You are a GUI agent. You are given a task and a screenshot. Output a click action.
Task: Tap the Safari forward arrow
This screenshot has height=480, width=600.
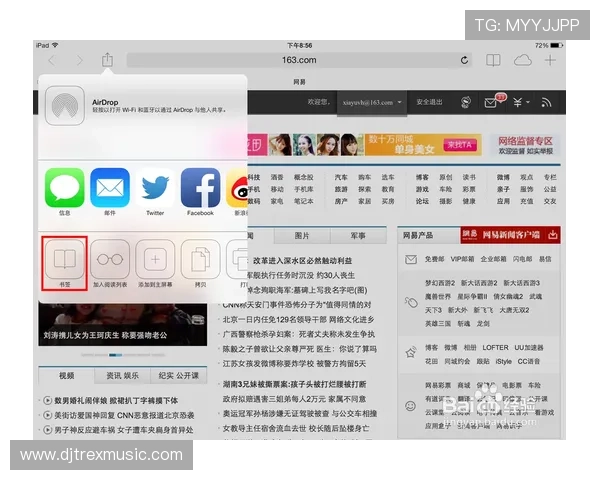(x=79, y=60)
